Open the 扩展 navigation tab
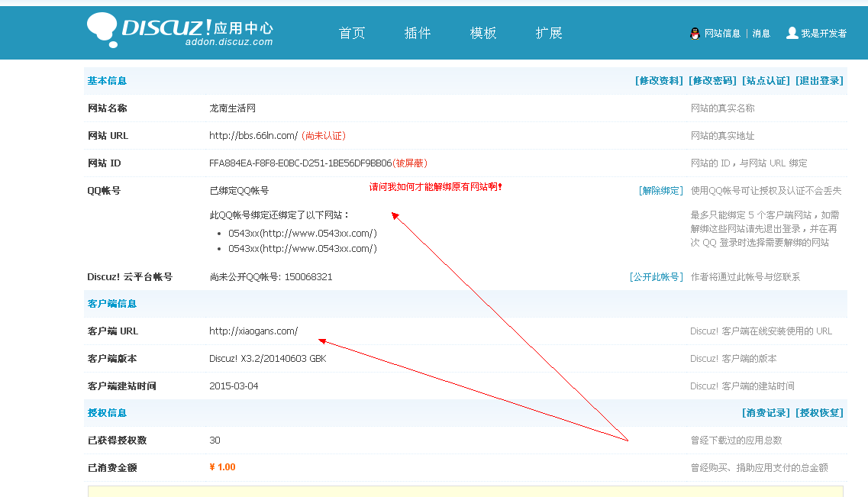868x497 pixels. pos(549,33)
